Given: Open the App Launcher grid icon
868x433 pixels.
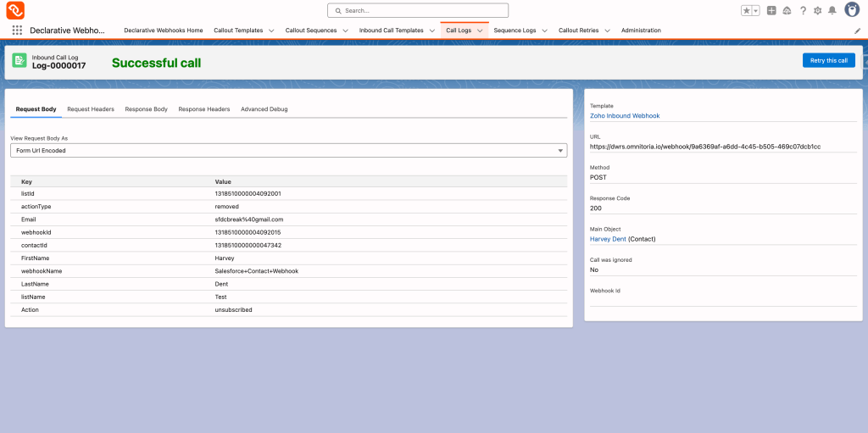Looking at the screenshot, I should tap(17, 31).
